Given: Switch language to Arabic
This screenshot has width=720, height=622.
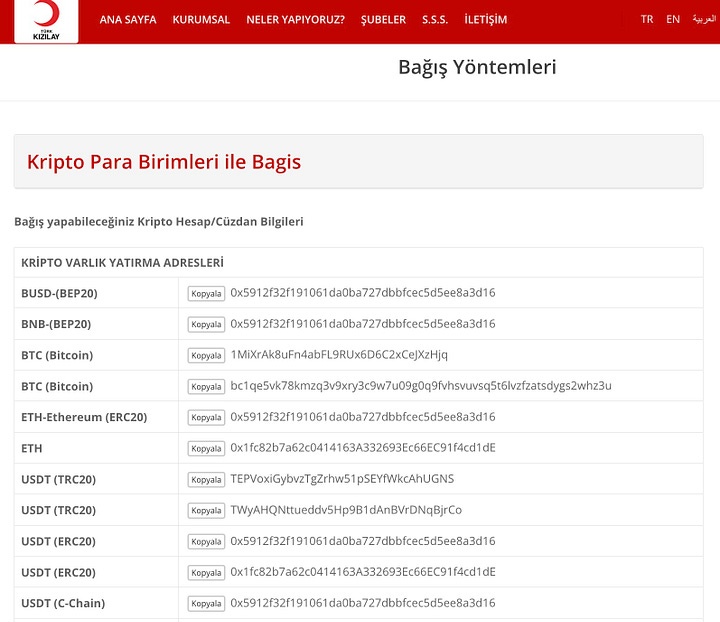Looking at the screenshot, I should pyautogui.click(x=704, y=19).
